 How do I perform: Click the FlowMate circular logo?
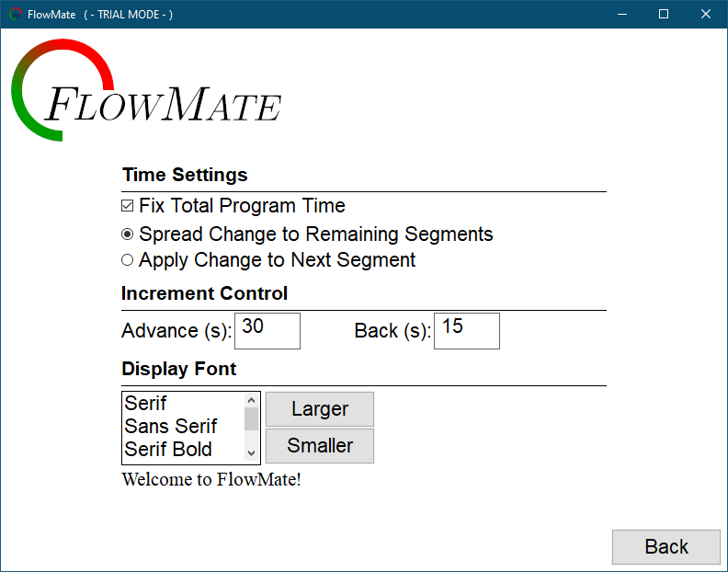click(55, 91)
